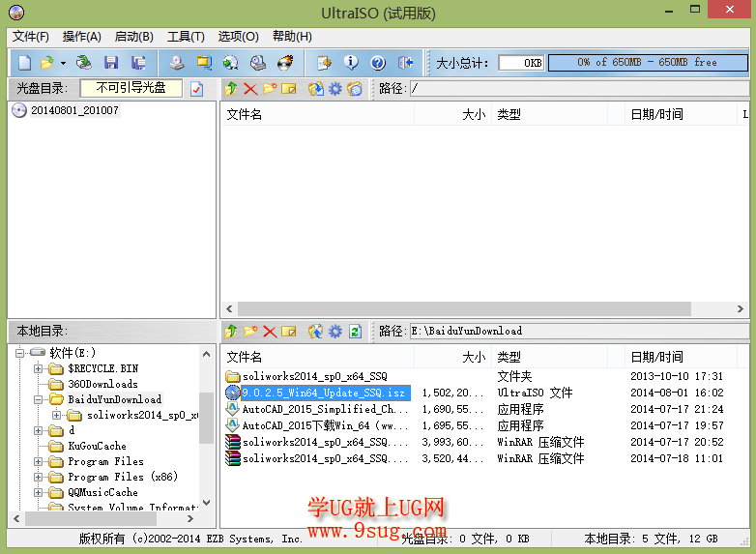756x554 pixels.
Task: Open the 工具(T) menu
Action: [x=187, y=37]
